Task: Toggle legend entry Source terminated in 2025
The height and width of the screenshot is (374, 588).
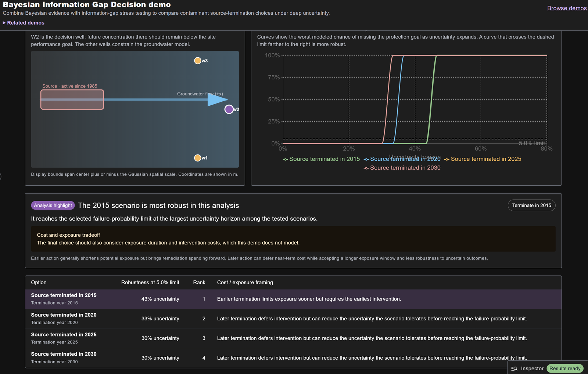Action: [x=483, y=159]
